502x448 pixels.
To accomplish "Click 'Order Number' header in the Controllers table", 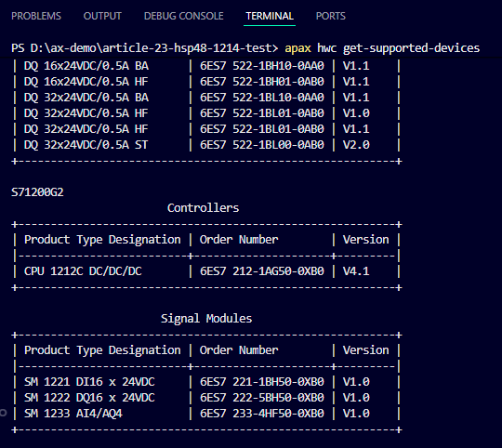I will coord(239,240).
